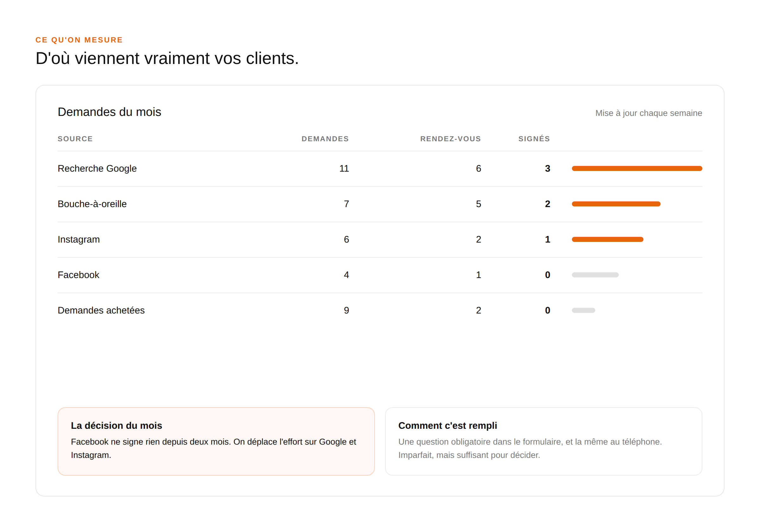This screenshot has height=532, width=760.
Task: Click the 'Mise à jour chaque semaine' note
Action: pos(649,113)
